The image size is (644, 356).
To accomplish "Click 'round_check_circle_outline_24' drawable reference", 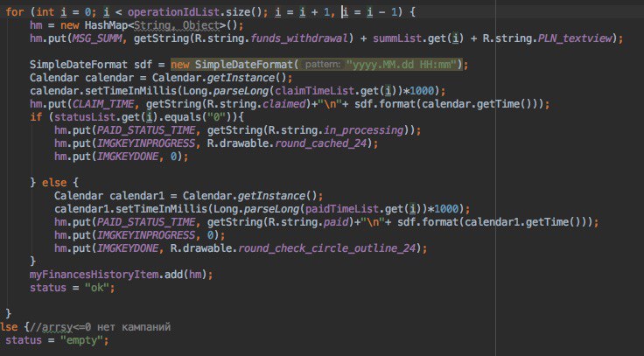I will point(327,248).
